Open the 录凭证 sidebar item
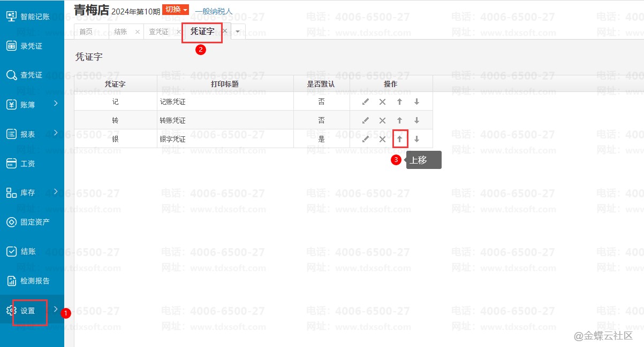 pos(31,46)
